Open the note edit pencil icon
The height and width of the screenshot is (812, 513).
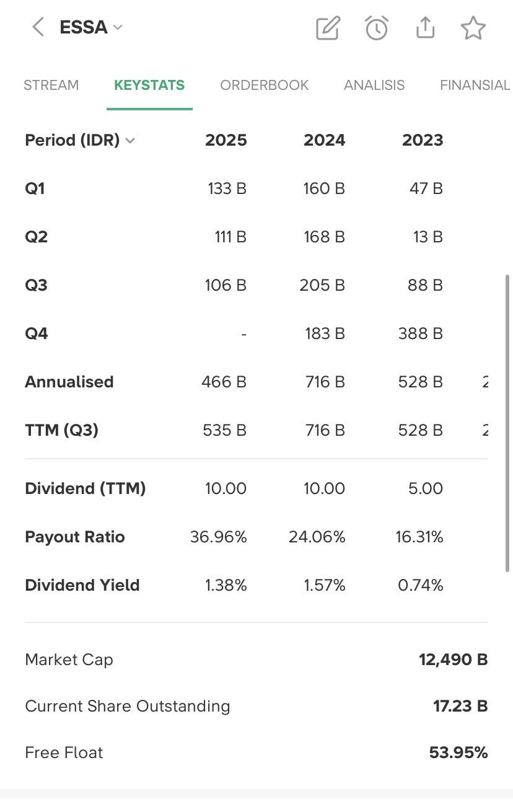(x=328, y=28)
